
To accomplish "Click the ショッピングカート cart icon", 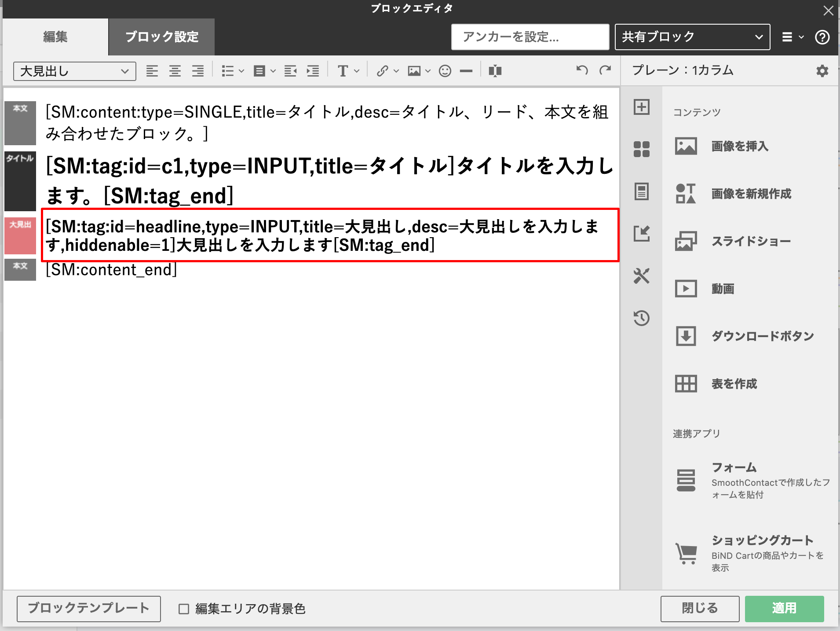I will pos(687,554).
